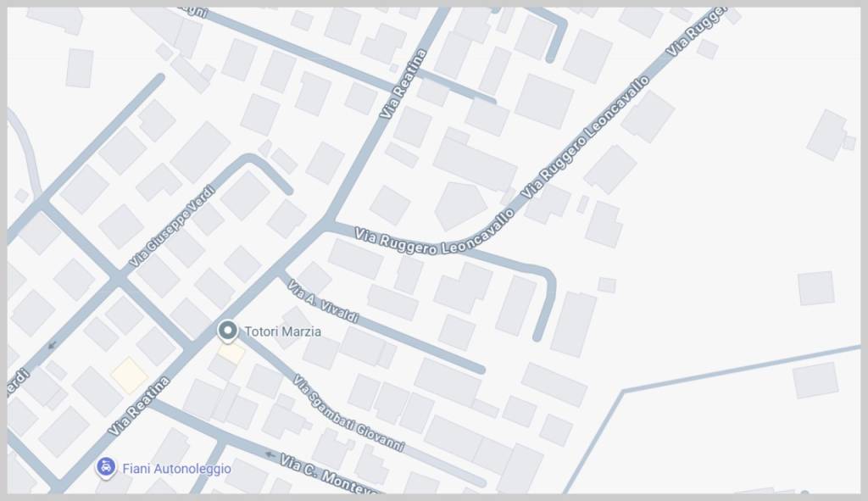The image size is (868, 501).
Task: Click the Fiani Autonoleggio car rental icon
Action: [x=106, y=468]
